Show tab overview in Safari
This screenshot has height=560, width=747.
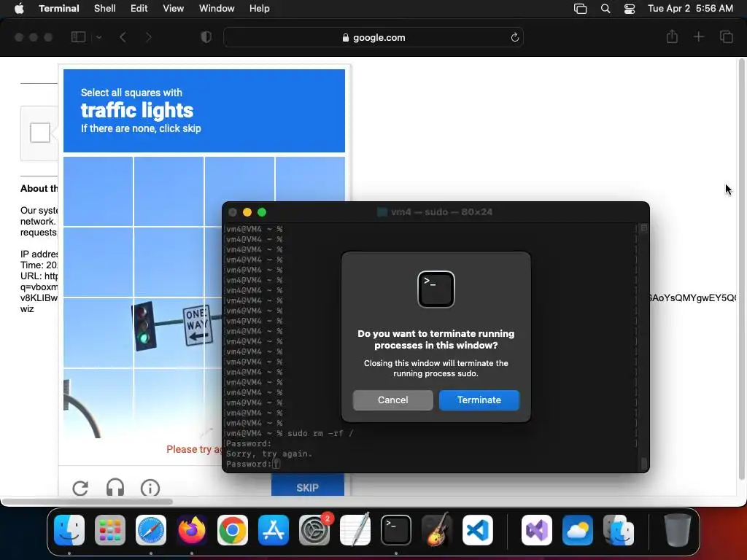tap(727, 36)
